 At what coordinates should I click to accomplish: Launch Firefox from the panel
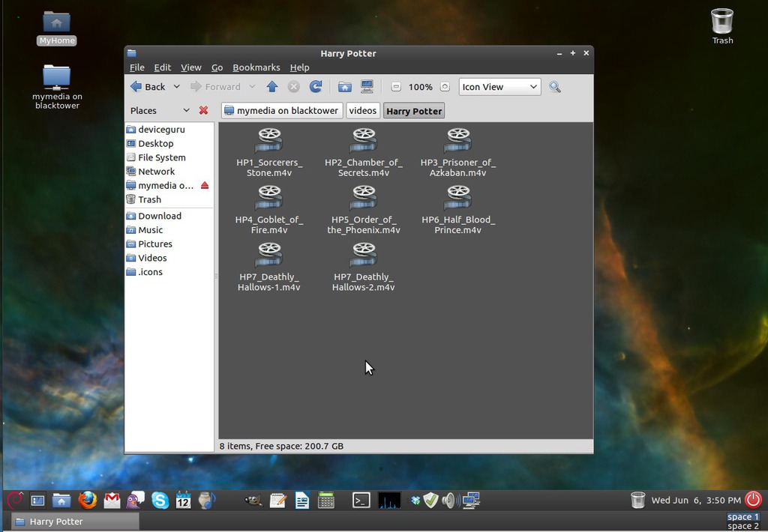(87, 501)
